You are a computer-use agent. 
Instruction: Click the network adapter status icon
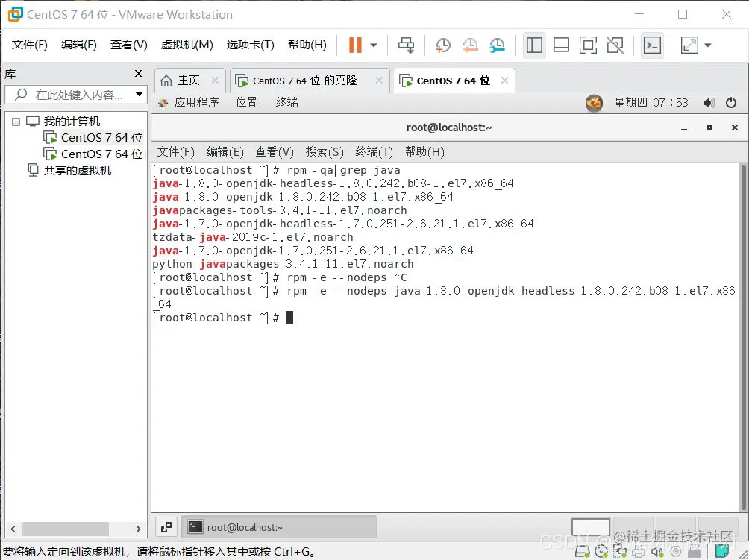620,552
